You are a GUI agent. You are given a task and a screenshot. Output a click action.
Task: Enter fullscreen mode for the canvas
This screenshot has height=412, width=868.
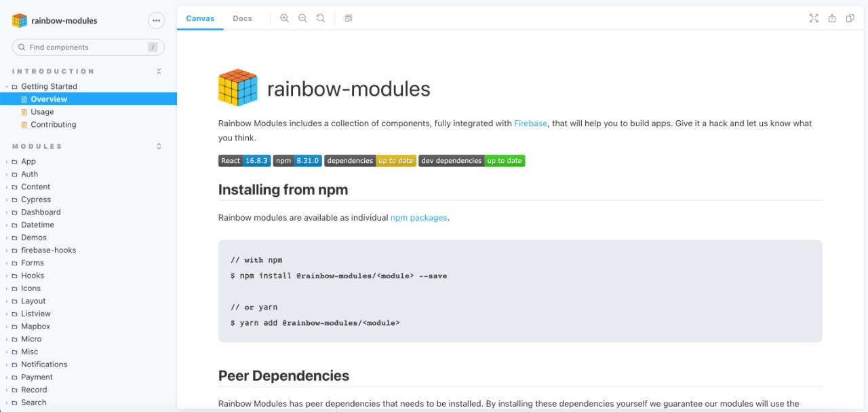click(814, 18)
